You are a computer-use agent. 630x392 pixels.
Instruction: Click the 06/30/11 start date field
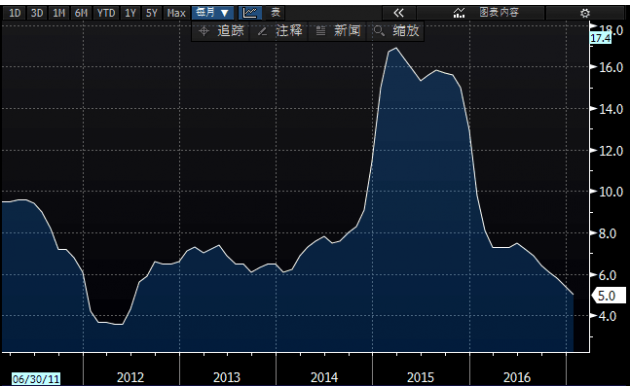[36, 378]
